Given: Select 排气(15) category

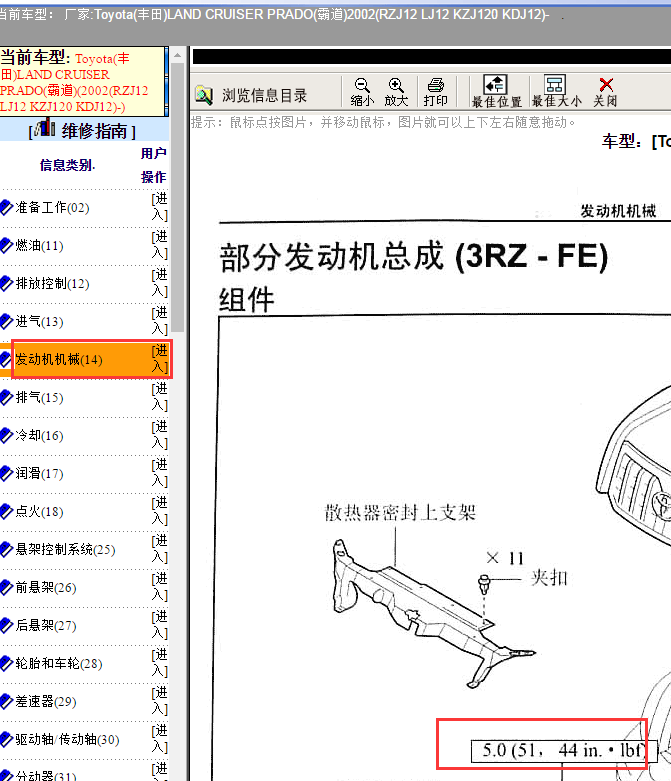Looking at the screenshot, I should click(x=39, y=397).
